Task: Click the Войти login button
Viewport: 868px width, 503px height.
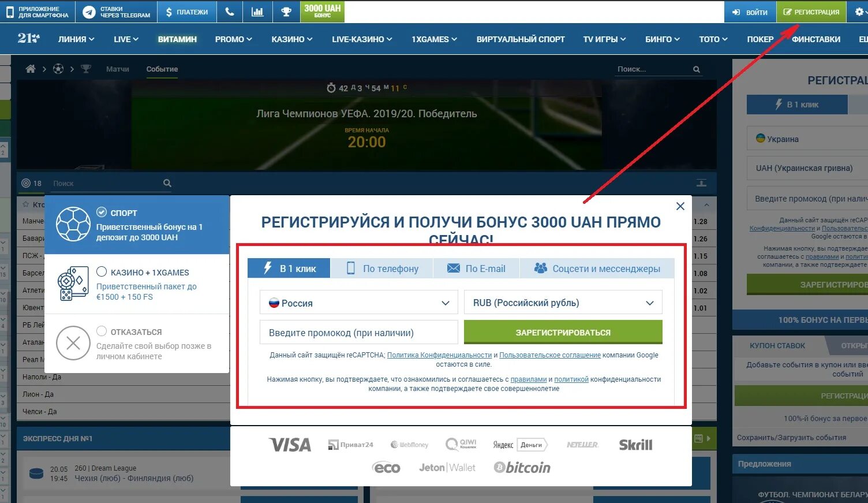Action: pyautogui.click(x=750, y=12)
